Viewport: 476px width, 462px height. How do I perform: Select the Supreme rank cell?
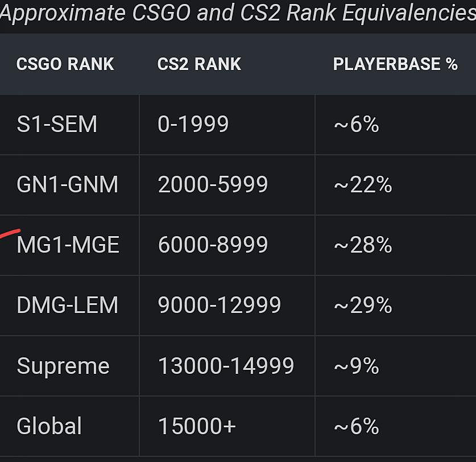coord(63,366)
